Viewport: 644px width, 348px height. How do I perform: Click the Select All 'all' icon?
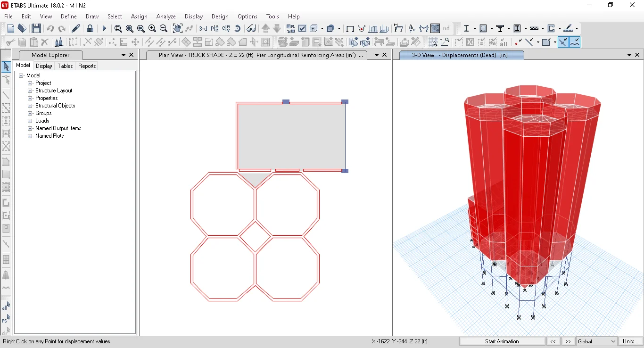(6, 307)
